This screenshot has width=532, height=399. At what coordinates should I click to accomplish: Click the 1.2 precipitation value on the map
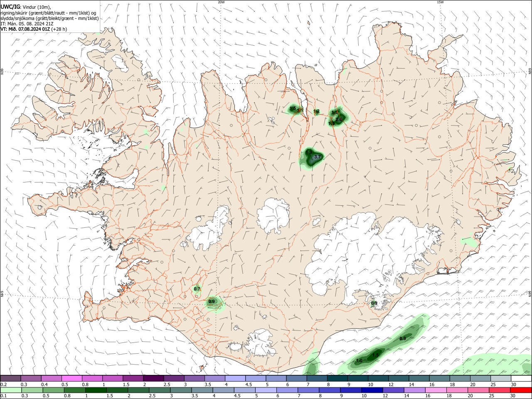click(x=316, y=111)
